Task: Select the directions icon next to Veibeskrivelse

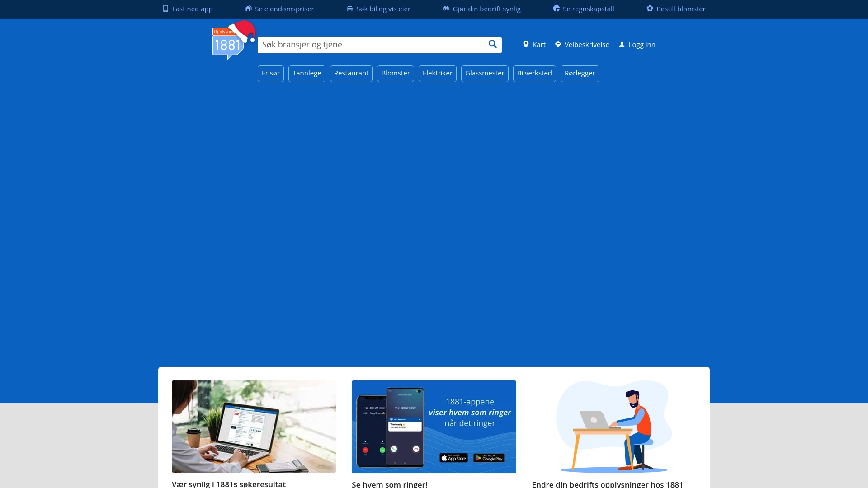Action: tap(558, 44)
